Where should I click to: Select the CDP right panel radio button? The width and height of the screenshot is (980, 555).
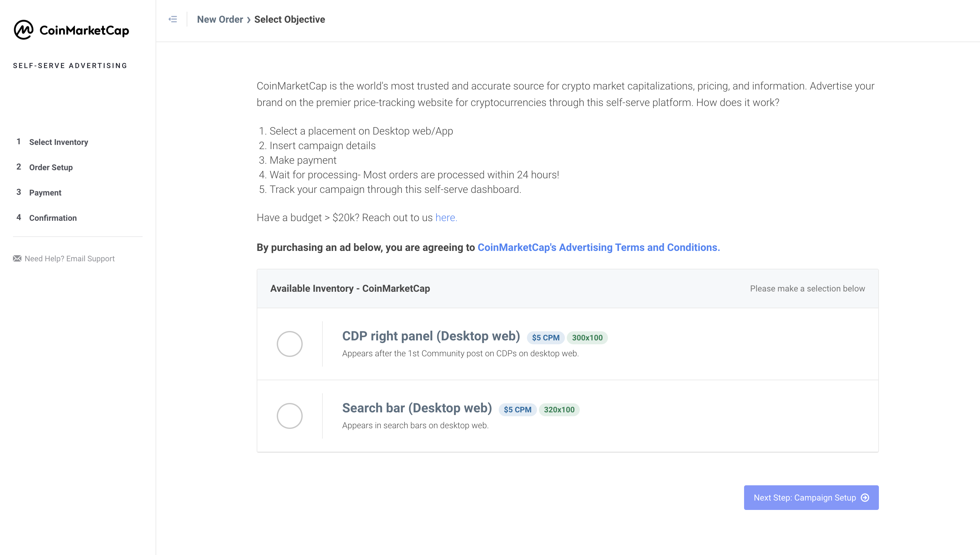pos(290,344)
